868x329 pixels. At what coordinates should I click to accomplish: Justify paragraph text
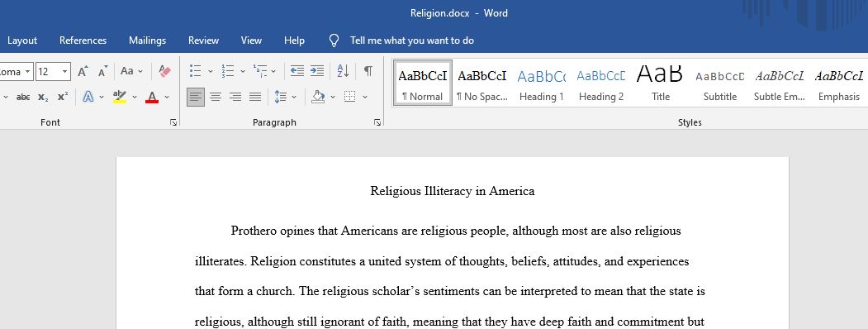255,97
